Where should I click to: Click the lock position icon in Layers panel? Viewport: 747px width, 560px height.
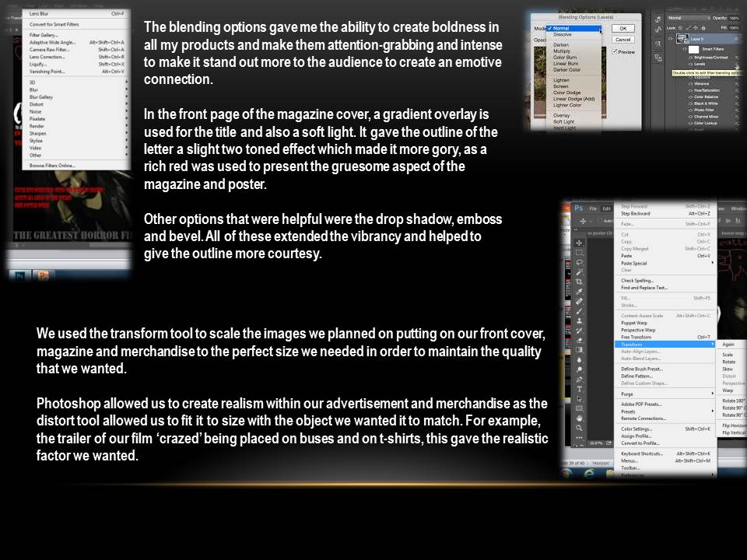pos(696,28)
